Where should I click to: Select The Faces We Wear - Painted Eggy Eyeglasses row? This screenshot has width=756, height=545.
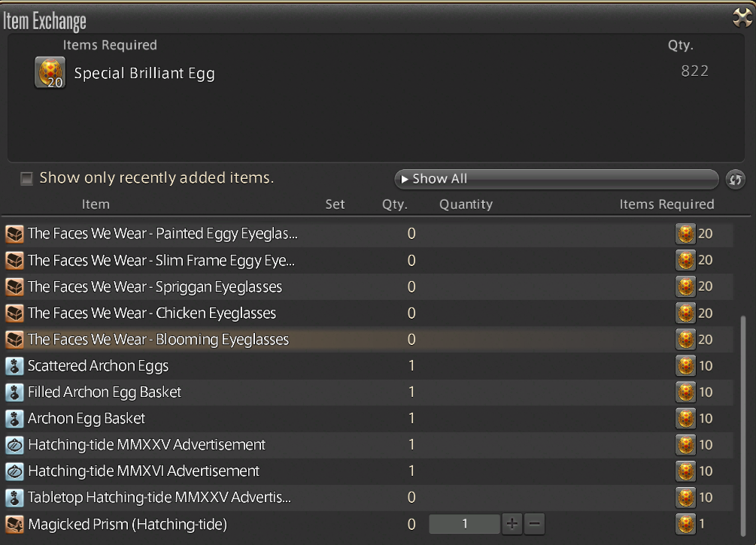coord(369,235)
